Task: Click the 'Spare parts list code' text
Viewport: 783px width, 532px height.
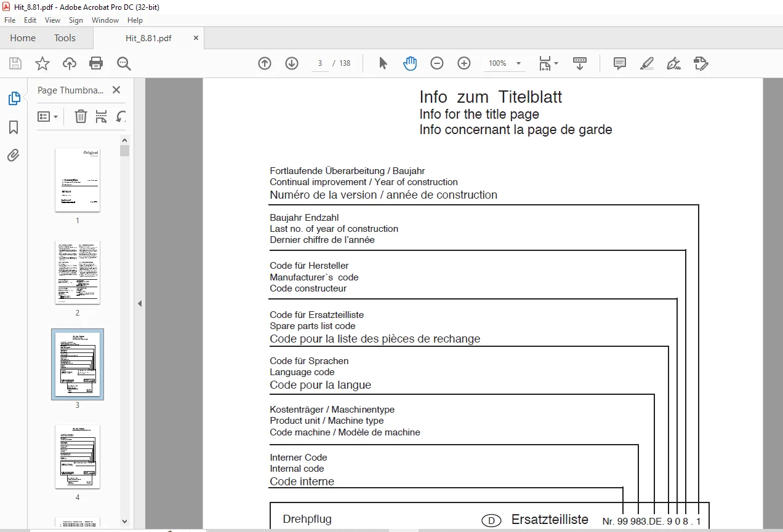Action: (313, 326)
